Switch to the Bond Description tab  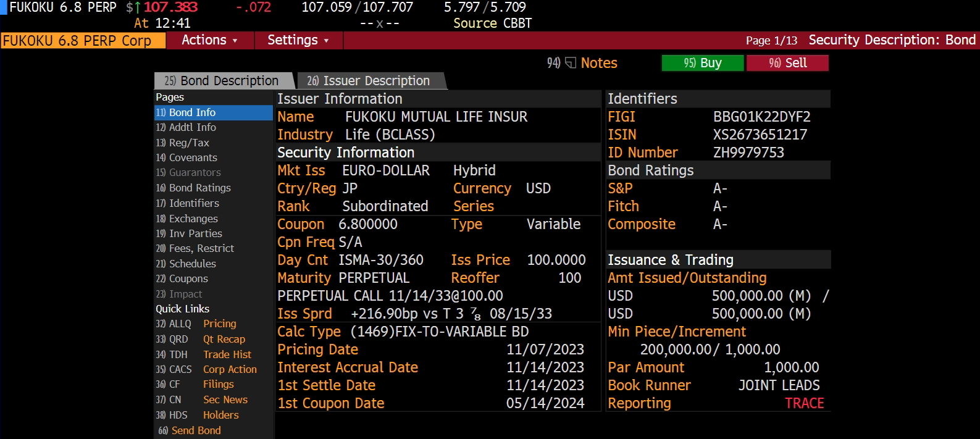pyautogui.click(x=224, y=81)
